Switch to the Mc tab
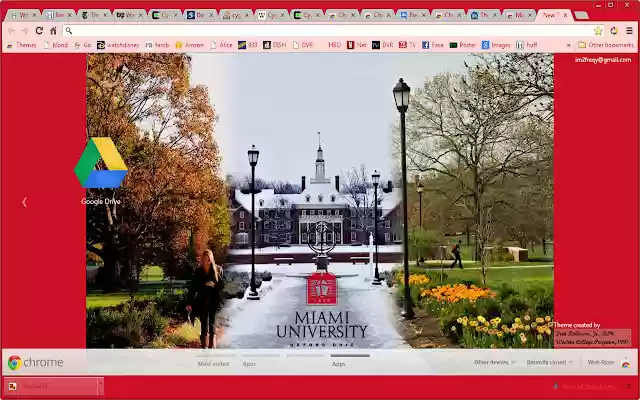The image size is (640, 400). click(520, 15)
